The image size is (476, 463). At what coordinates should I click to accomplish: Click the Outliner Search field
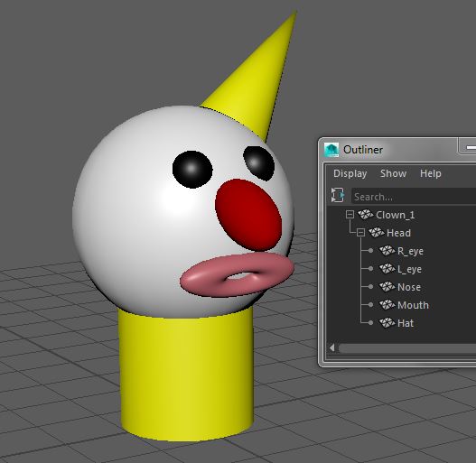pyautogui.click(x=414, y=197)
